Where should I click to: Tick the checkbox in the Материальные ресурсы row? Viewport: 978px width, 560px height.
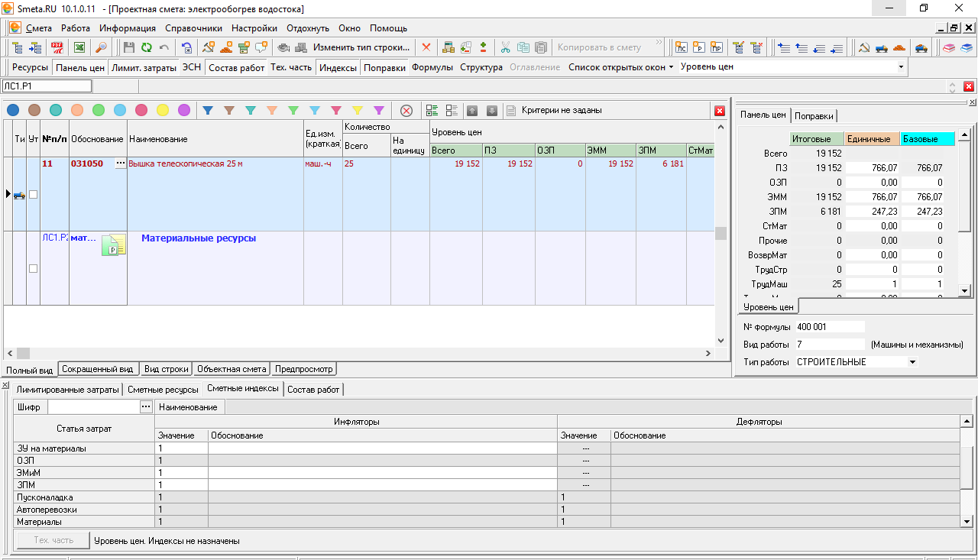pos(33,268)
